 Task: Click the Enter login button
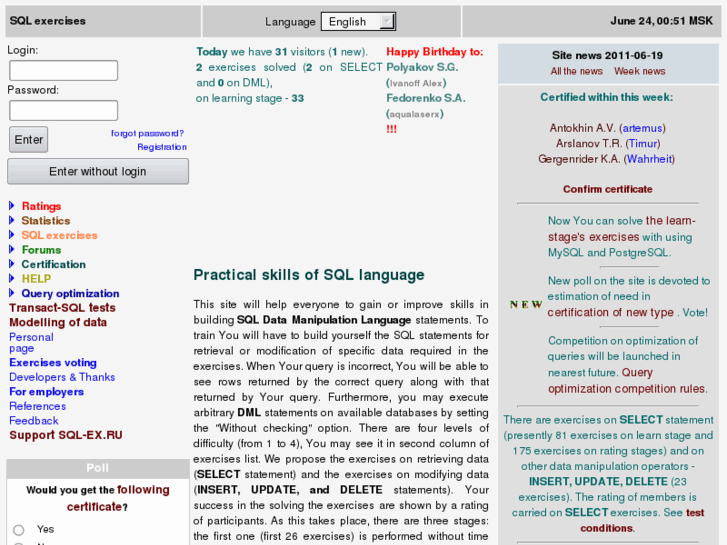click(29, 140)
